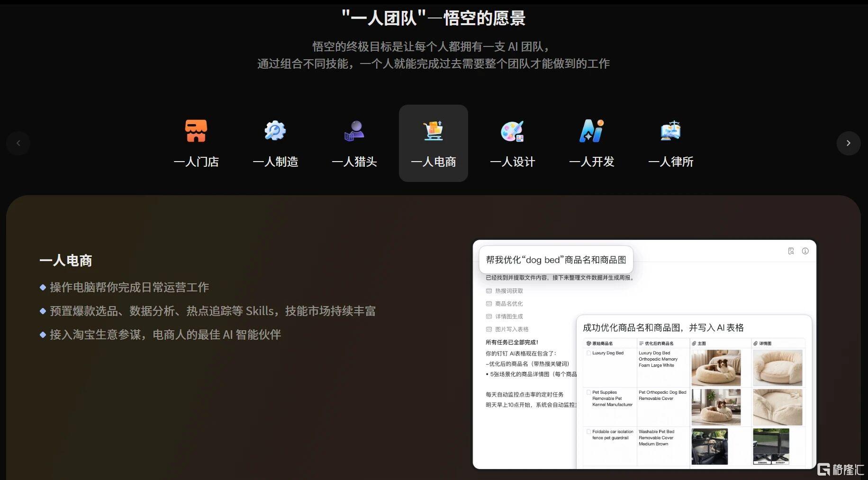Open detail image thumbnail in Washable Pet Bed row
Image resolution: width=868 pixels, height=480 pixels.
click(771, 446)
